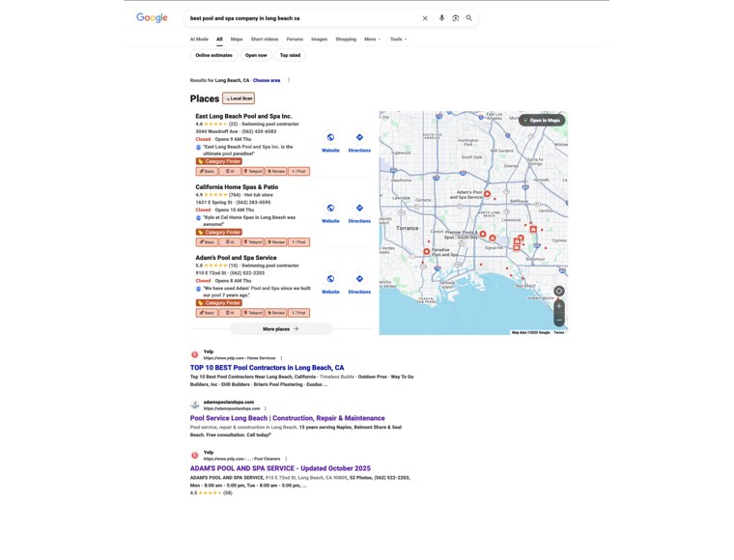The width and height of the screenshot is (734, 560).
Task: Click the Google logo
Action: click(152, 17)
